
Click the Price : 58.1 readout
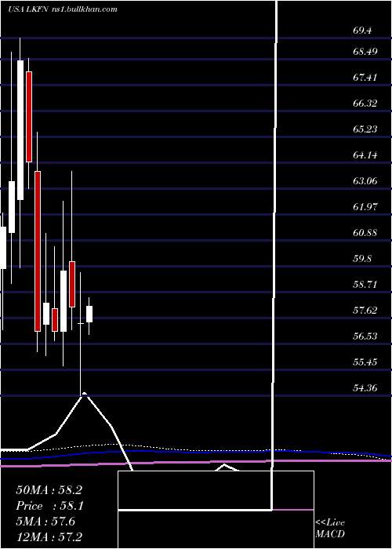(x=49, y=506)
